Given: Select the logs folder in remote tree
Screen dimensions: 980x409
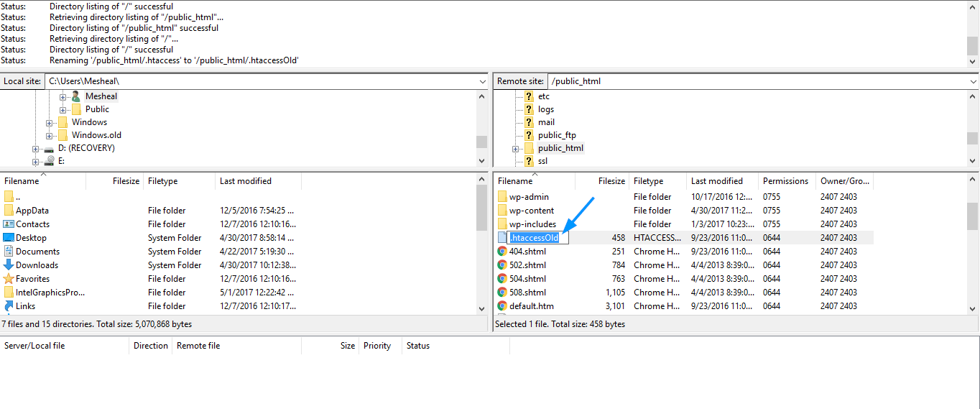Looking at the screenshot, I should [x=545, y=109].
